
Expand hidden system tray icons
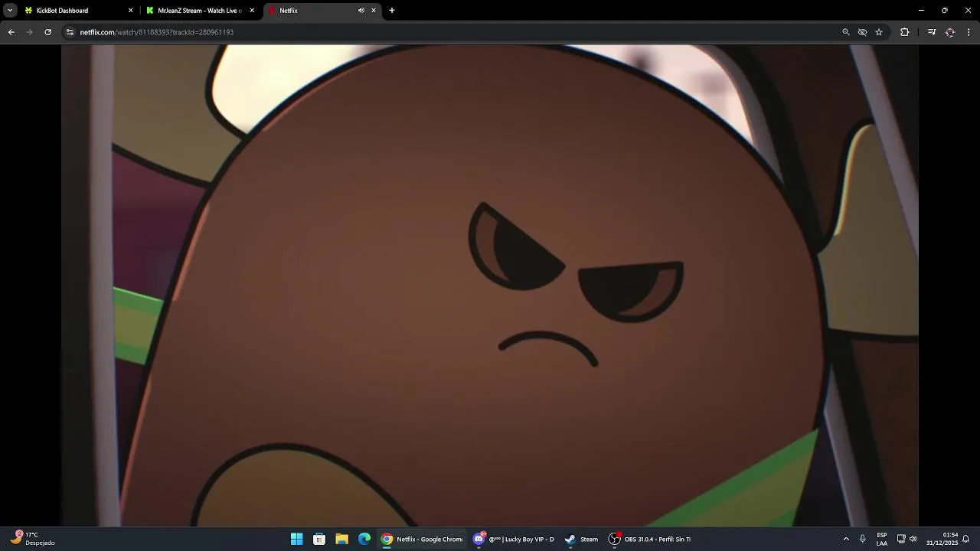(846, 539)
